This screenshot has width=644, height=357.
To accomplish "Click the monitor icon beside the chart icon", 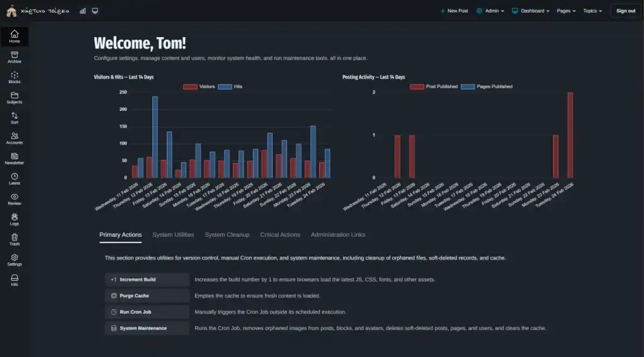I will pyautogui.click(x=95, y=11).
